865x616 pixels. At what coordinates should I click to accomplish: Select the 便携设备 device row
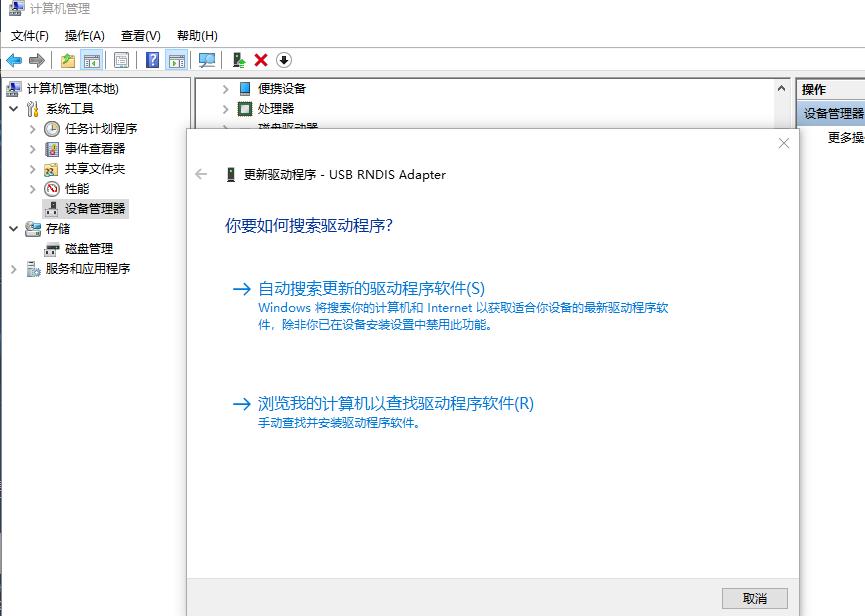pyautogui.click(x=281, y=89)
